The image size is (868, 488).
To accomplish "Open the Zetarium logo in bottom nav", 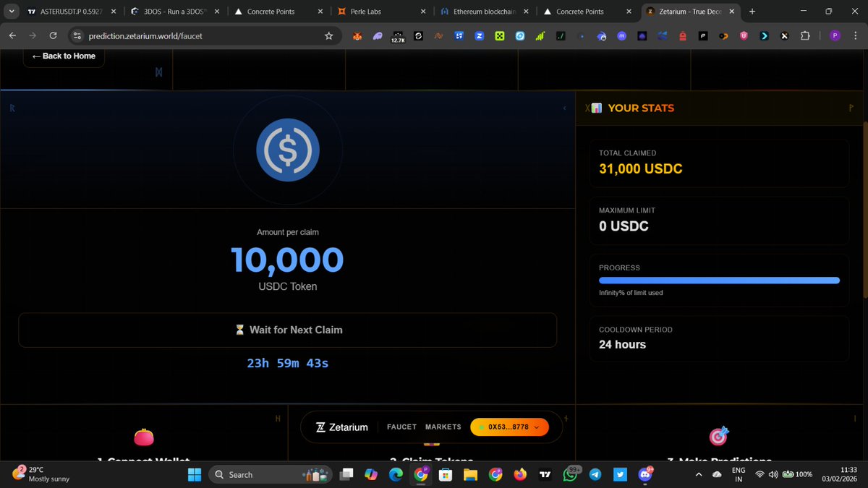I will pyautogui.click(x=342, y=427).
